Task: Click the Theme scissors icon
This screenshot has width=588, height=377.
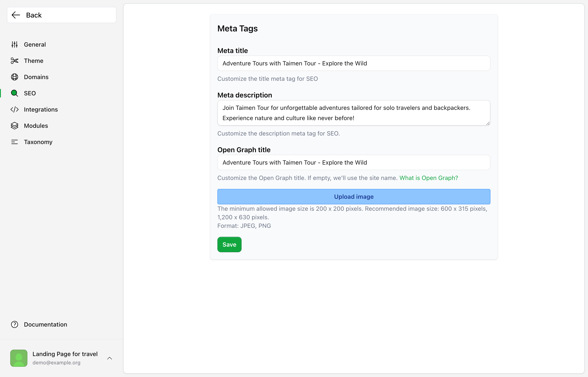Action: [x=15, y=61]
